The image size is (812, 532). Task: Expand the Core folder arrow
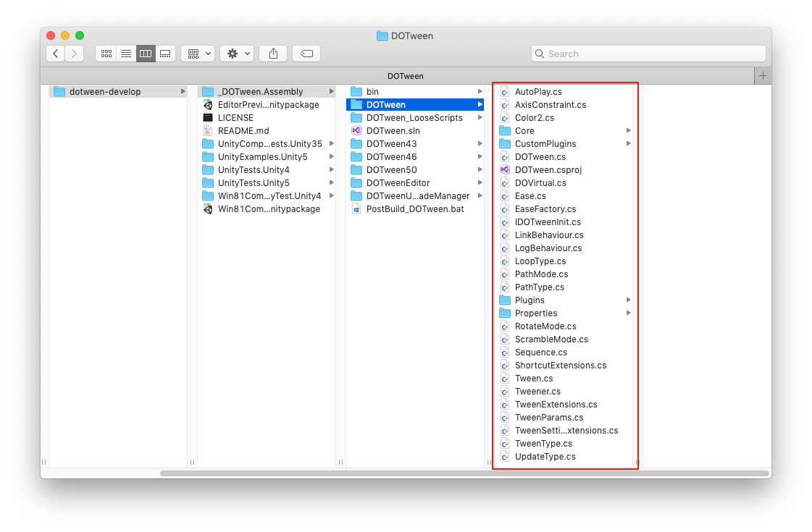click(628, 130)
